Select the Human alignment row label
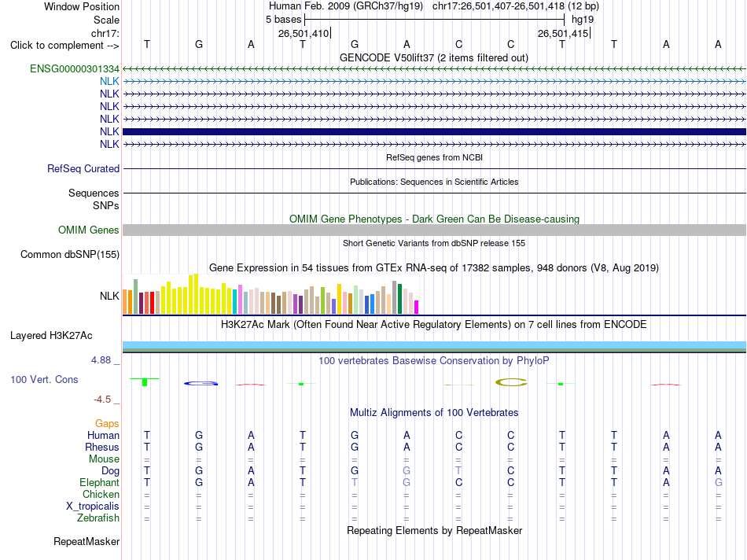 (103, 435)
